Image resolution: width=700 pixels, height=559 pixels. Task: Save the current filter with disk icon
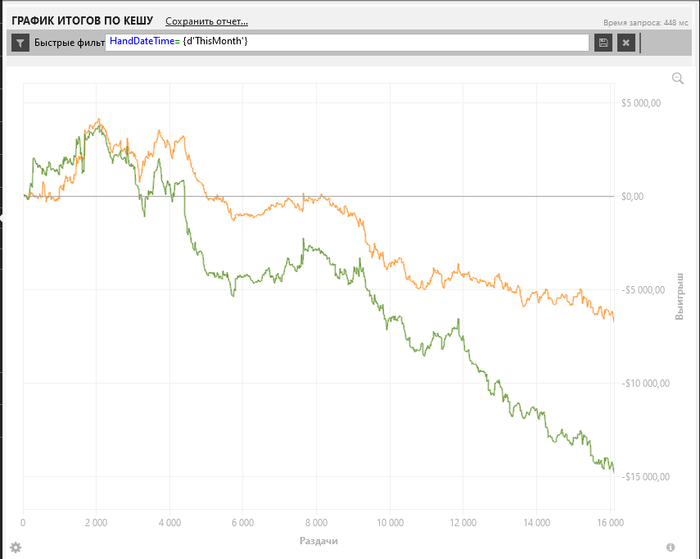click(x=603, y=43)
